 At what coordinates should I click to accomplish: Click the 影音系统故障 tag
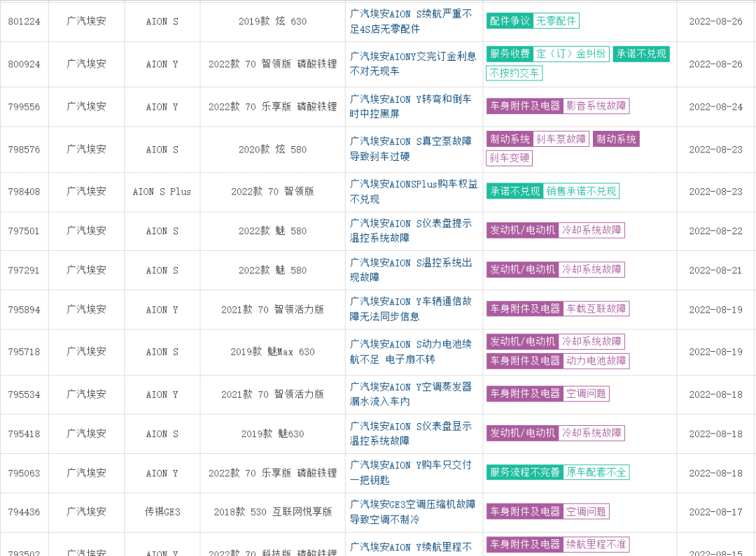596,106
